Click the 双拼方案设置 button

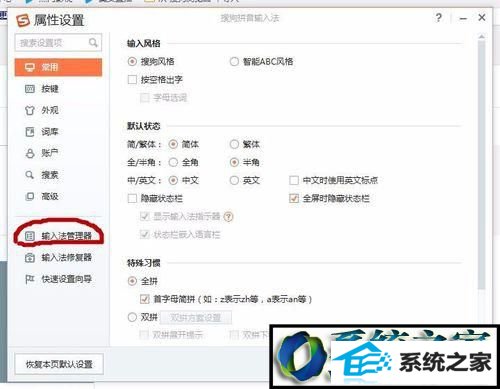[196, 318]
